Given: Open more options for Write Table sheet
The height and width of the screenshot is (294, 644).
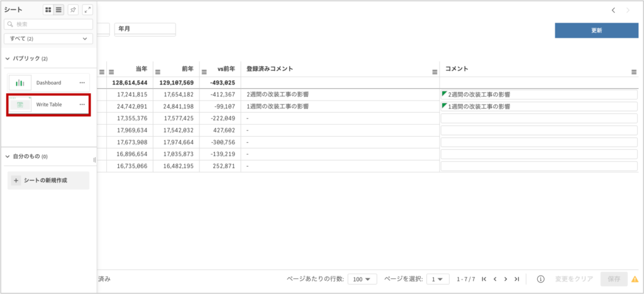Looking at the screenshot, I should 82,105.
